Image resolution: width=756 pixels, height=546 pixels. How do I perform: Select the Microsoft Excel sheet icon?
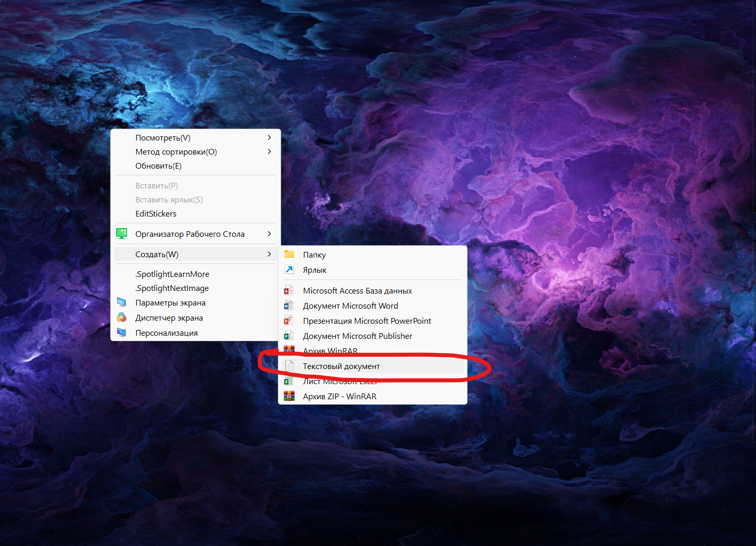tap(289, 380)
